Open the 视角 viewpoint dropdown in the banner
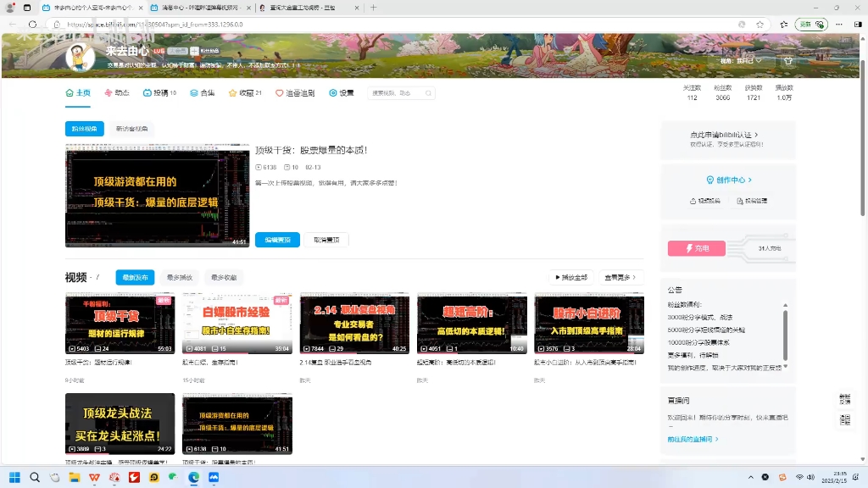 click(741, 61)
